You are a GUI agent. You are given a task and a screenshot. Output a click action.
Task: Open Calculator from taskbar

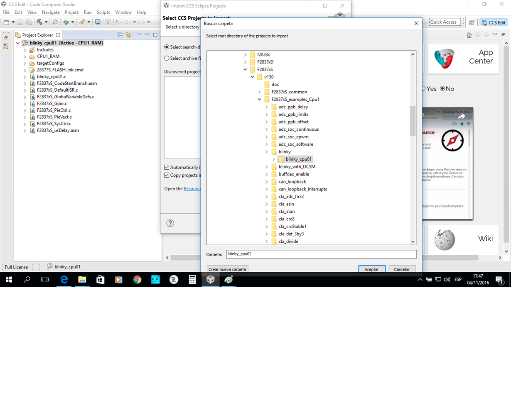(192, 280)
